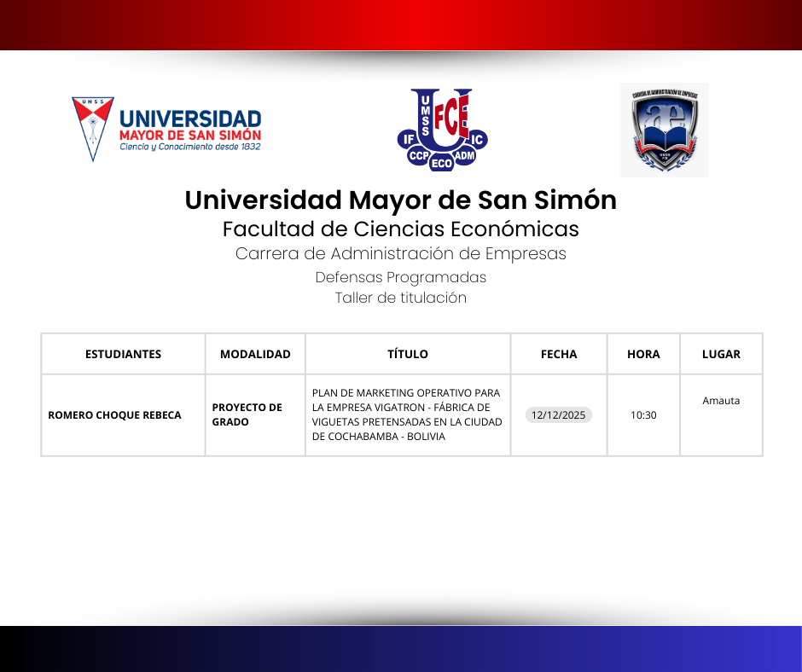Select the MODALIDAD column header
Screen dimensions: 802x672
point(255,354)
